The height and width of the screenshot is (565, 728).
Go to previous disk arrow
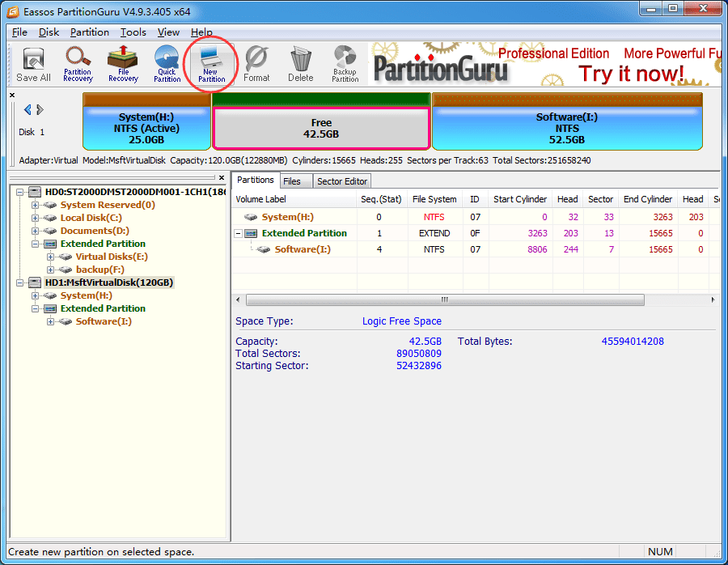point(28,109)
